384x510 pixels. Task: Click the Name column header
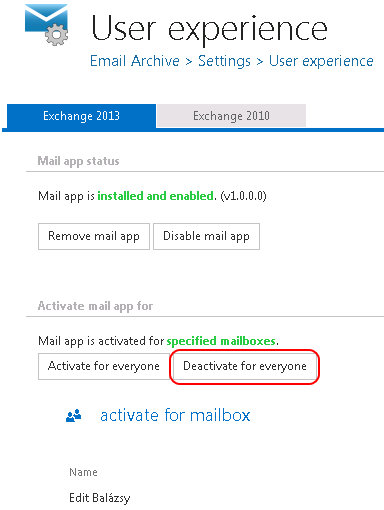pos(83,472)
